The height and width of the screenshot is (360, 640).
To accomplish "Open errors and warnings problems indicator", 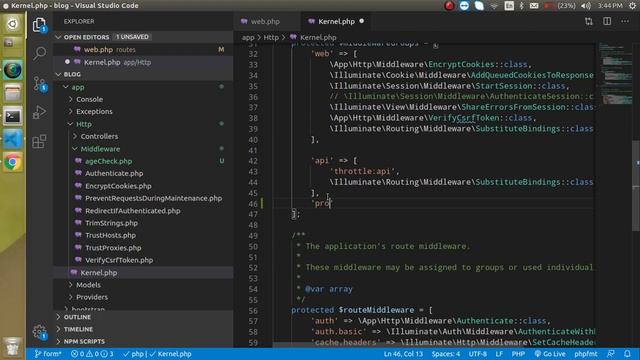I will [x=92, y=354].
